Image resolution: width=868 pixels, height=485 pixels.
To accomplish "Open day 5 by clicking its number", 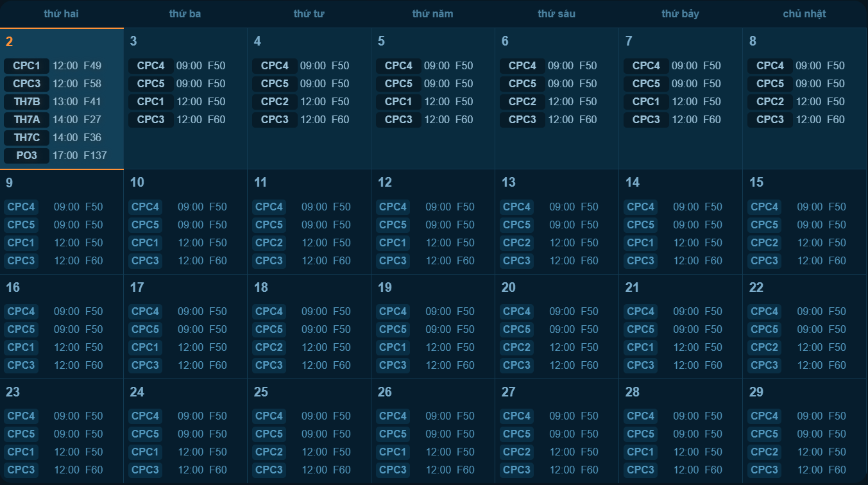I will pyautogui.click(x=380, y=40).
